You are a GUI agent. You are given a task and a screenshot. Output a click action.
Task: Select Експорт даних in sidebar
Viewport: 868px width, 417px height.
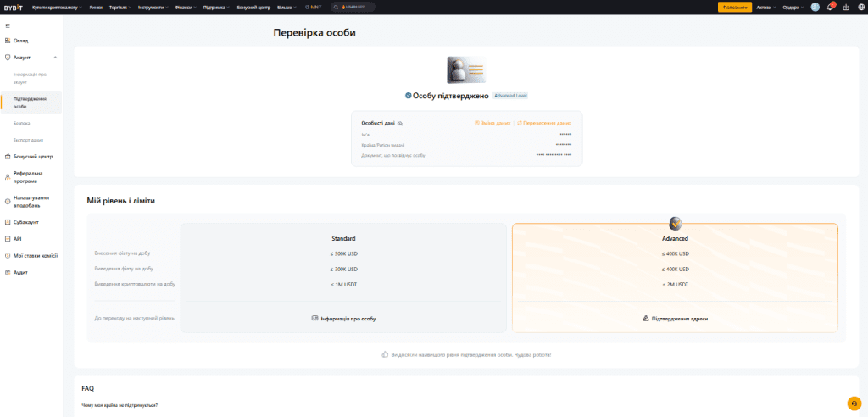[28, 140]
